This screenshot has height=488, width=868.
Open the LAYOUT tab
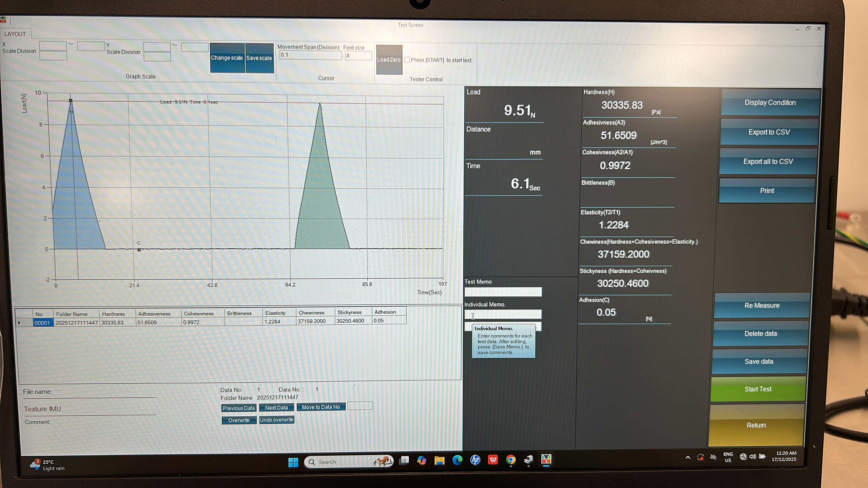click(x=15, y=34)
